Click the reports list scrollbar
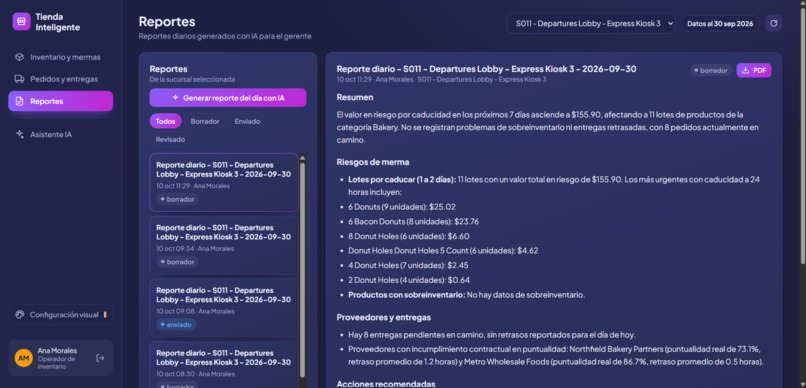Image resolution: width=806 pixels, height=388 pixels. point(302,271)
